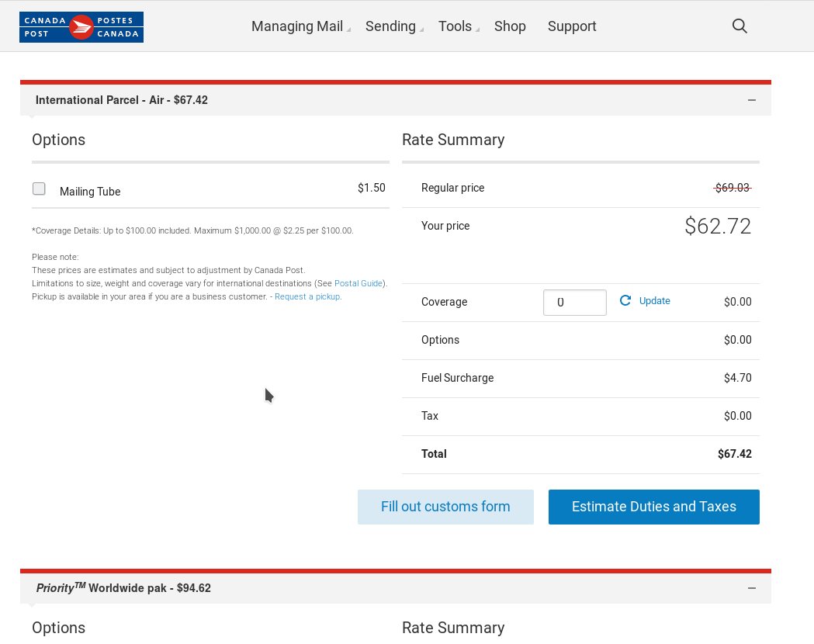
Task: Enable the Mailing Tube option
Action: click(39, 189)
